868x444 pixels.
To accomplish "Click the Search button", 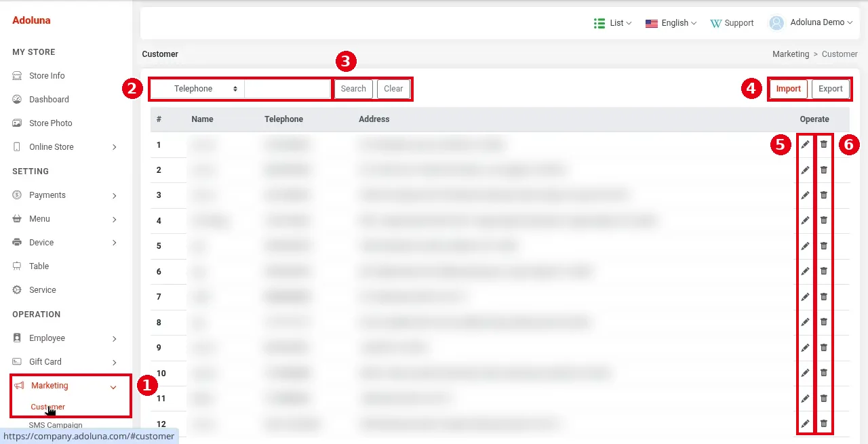I will click(353, 89).
